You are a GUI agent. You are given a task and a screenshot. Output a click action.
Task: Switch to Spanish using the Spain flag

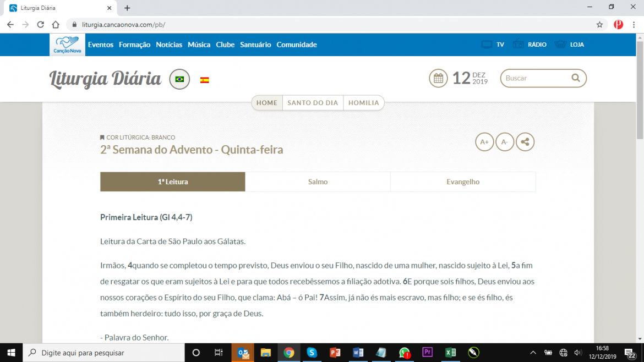(204, 79)
